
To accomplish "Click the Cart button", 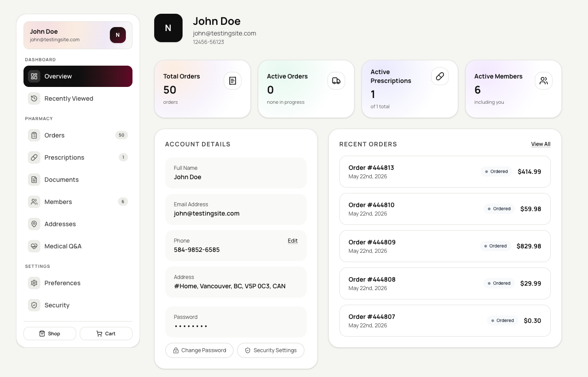I will click(106, 334).
